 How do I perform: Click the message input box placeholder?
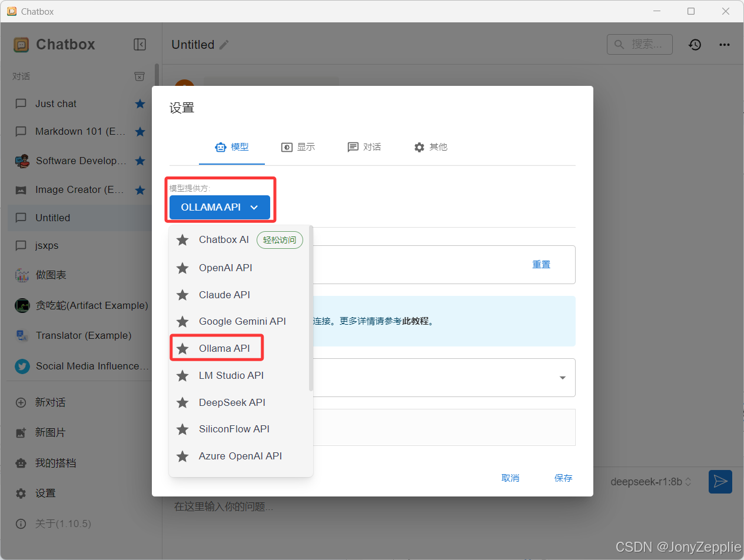(x=224, y=506)
